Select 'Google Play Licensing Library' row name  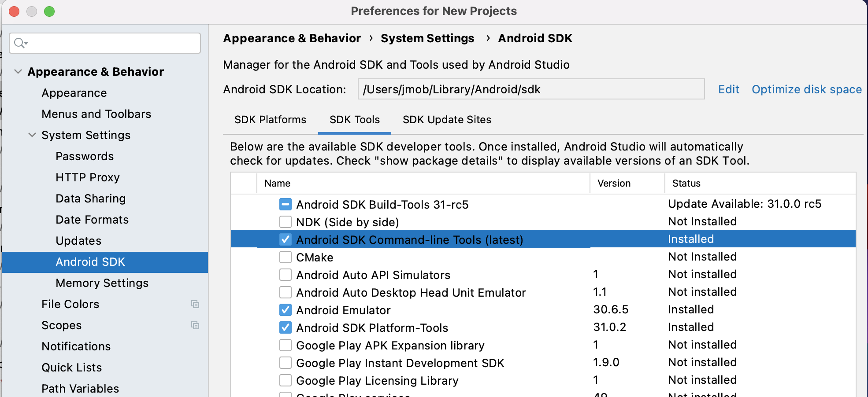coord(377,381)
